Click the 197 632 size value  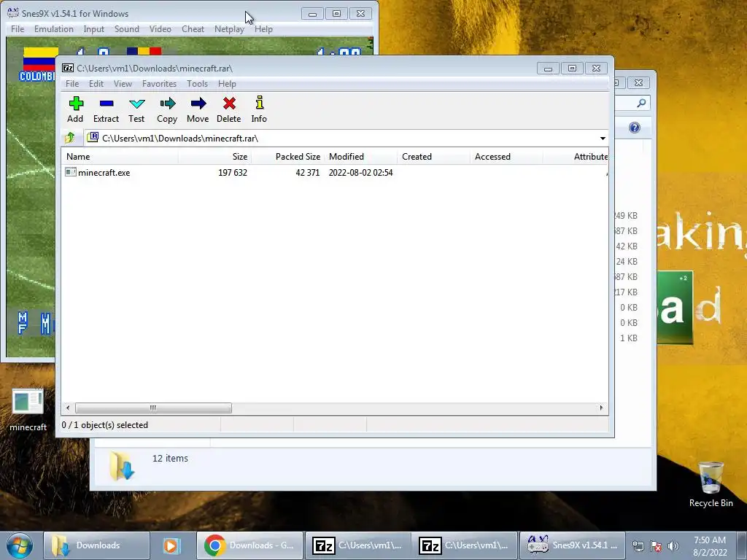click(233, 173)
